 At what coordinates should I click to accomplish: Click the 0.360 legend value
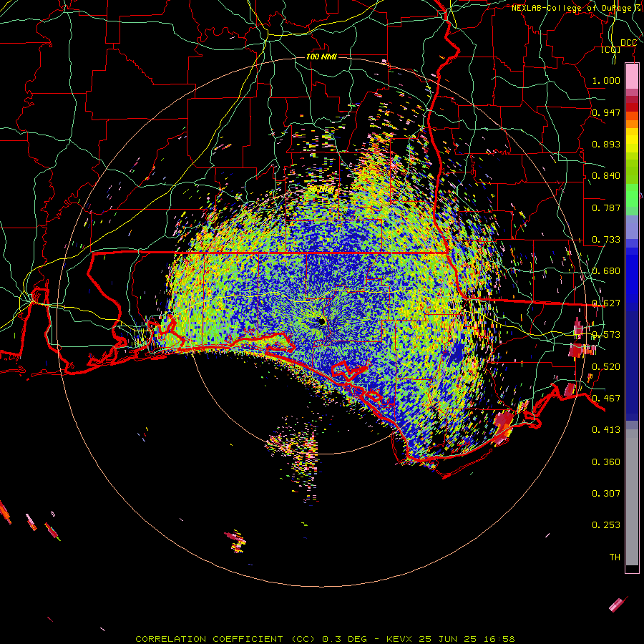click(606, 462)
